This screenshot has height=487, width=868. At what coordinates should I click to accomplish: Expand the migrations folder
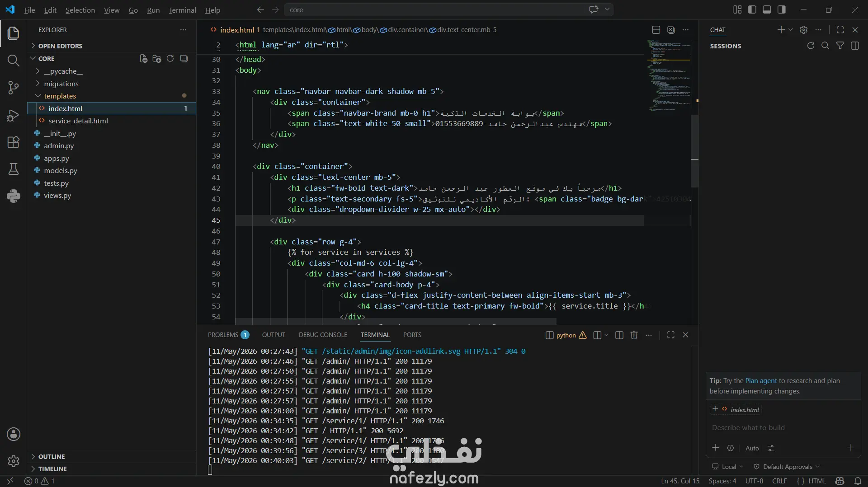(61, 84)
